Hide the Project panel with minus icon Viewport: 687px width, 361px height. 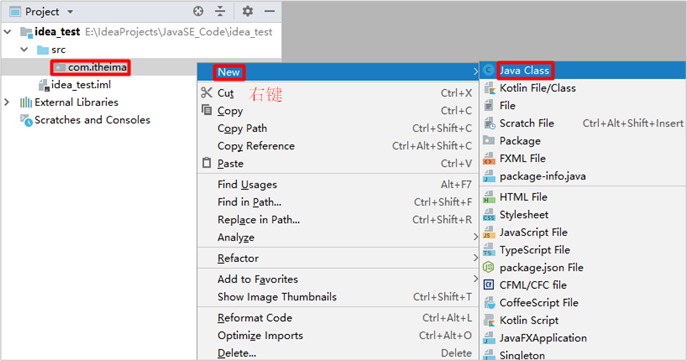point(269,11)
